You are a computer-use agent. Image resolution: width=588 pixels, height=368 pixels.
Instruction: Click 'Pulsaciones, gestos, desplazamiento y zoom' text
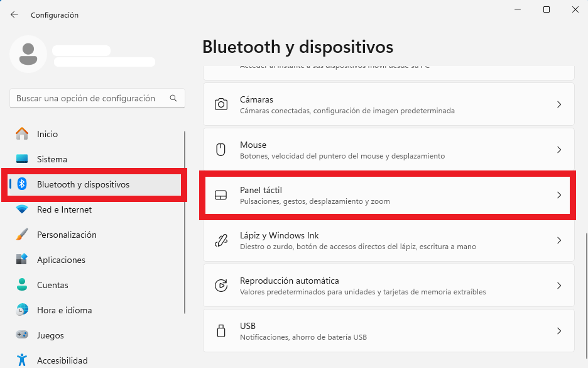click(315, 201)
